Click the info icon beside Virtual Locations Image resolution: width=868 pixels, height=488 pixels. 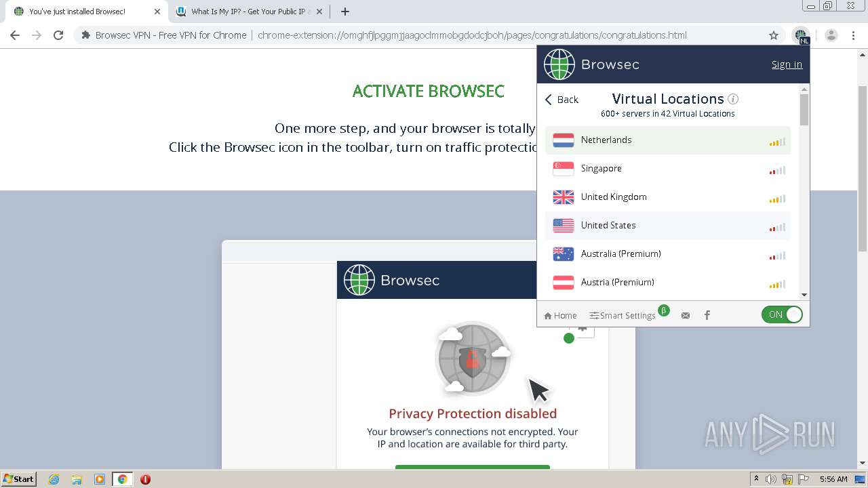733,99
